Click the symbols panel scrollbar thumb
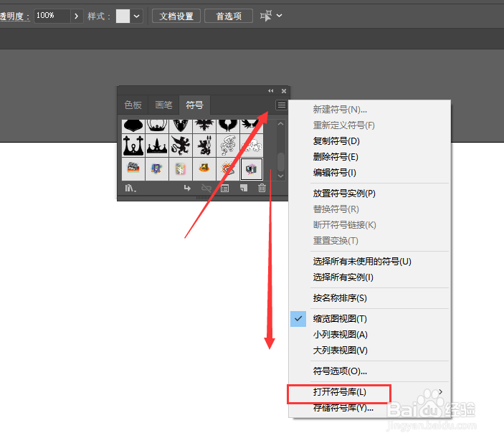The height and width of the screenshot is (443, 504). coord(280,162)
